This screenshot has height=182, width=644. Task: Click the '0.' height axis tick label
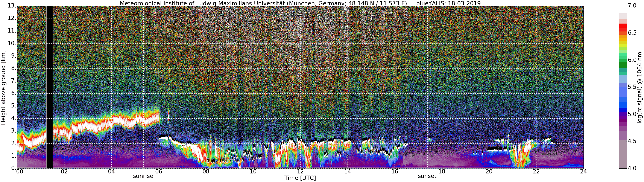(13, 168)
